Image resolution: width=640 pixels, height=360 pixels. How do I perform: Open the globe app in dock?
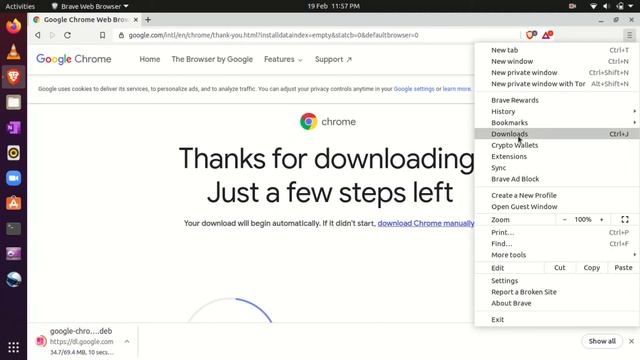pyautogui.click(x=13, y=280)
